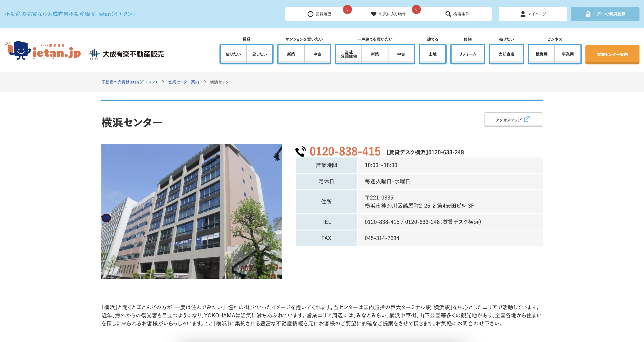
Task: Select 借りたい under 賃貸
Action: click(233, 54)
